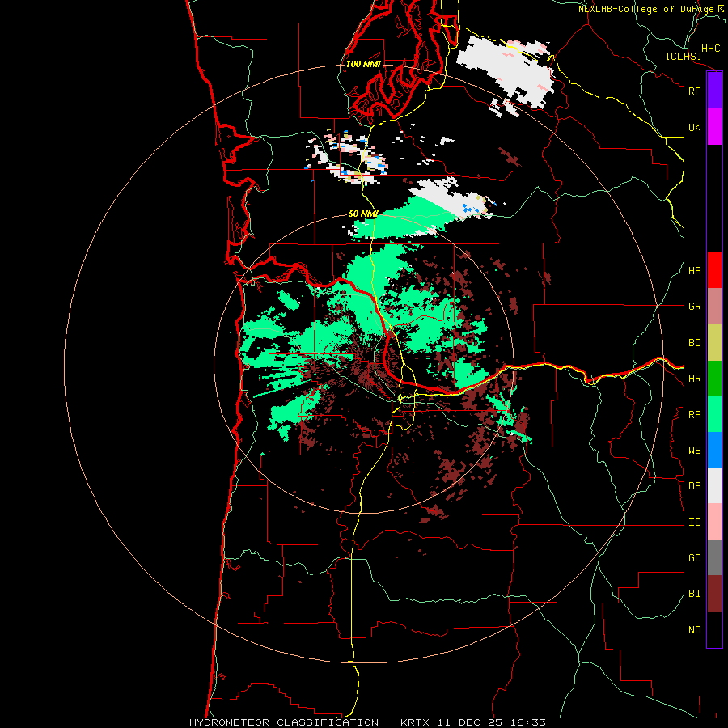Image resolution: width=728 pixels, height=728 pixels.
Task: Click the DS white legend swatch
Action: [714, 485]
